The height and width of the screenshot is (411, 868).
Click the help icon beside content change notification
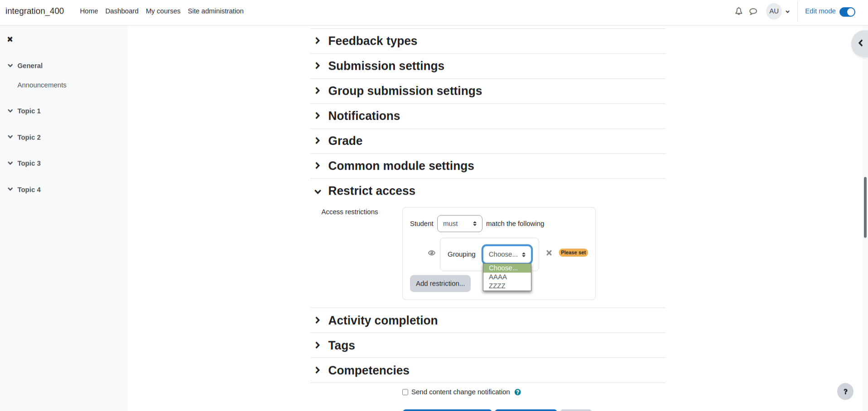pyautogui.click(x=517, y=392)
